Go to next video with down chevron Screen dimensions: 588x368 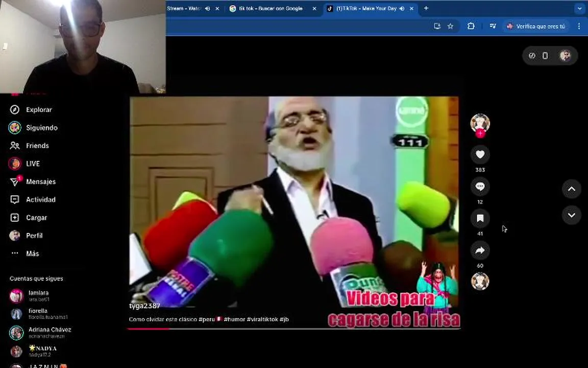(x=572, y=215)
